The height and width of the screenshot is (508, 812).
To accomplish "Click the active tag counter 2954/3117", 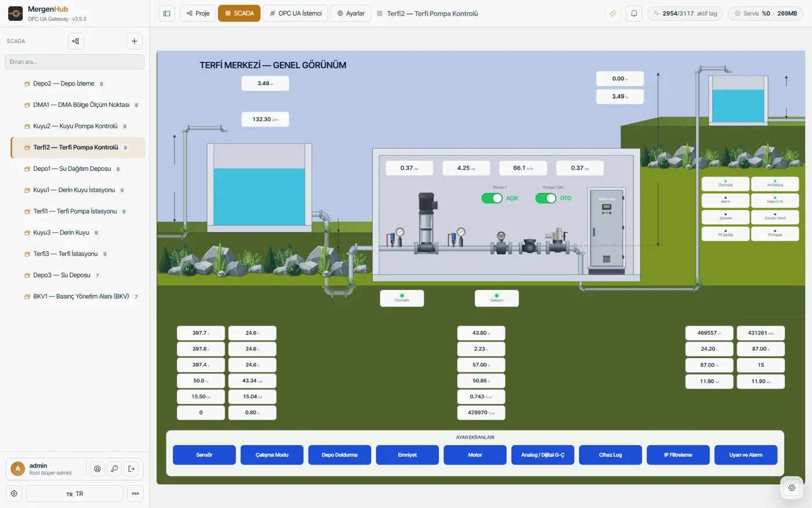I will click(685, 13).
